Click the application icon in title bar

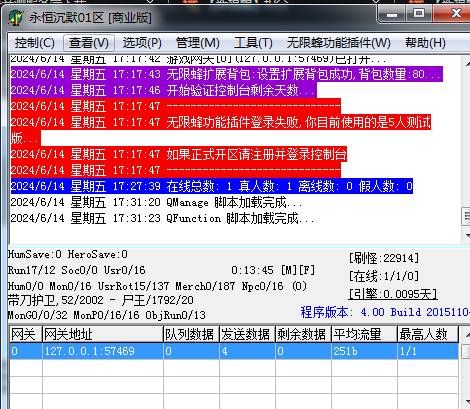pyautogui.click(x=16, y=18)
